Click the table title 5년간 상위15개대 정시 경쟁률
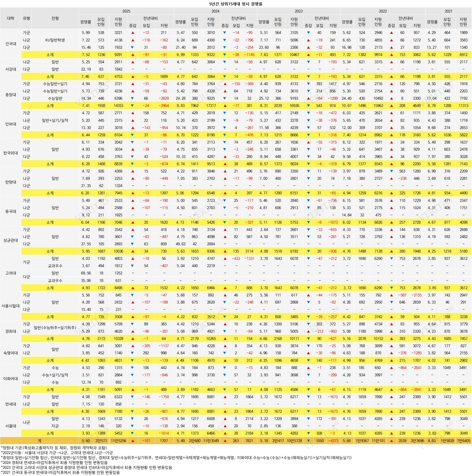This screenshot has width=472, height=476. (x=236, y=4)
